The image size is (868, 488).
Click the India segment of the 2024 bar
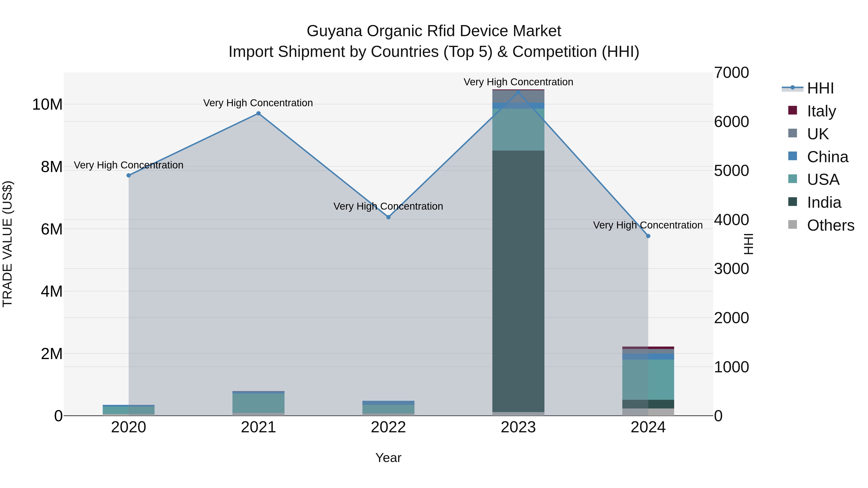tap(648, 404)
